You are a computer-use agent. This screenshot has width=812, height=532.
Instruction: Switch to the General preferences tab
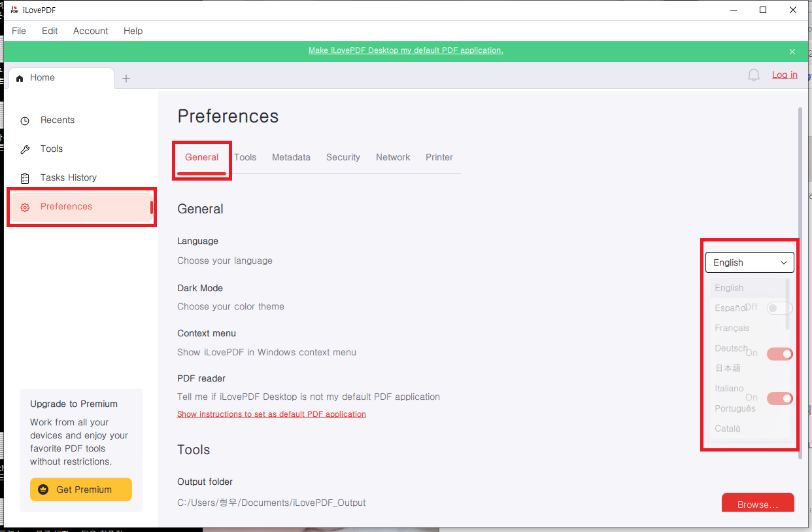(x=202, y=157)
